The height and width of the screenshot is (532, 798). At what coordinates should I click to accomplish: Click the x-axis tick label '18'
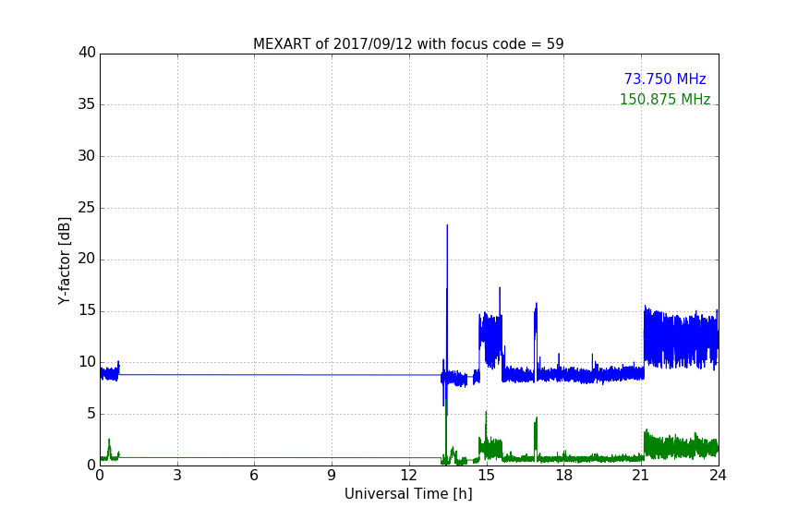point(564,476)
